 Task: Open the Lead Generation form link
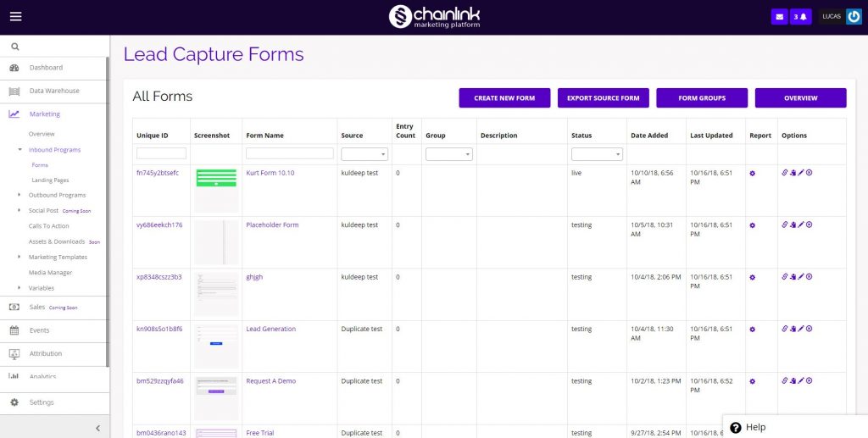pos(270,329)
